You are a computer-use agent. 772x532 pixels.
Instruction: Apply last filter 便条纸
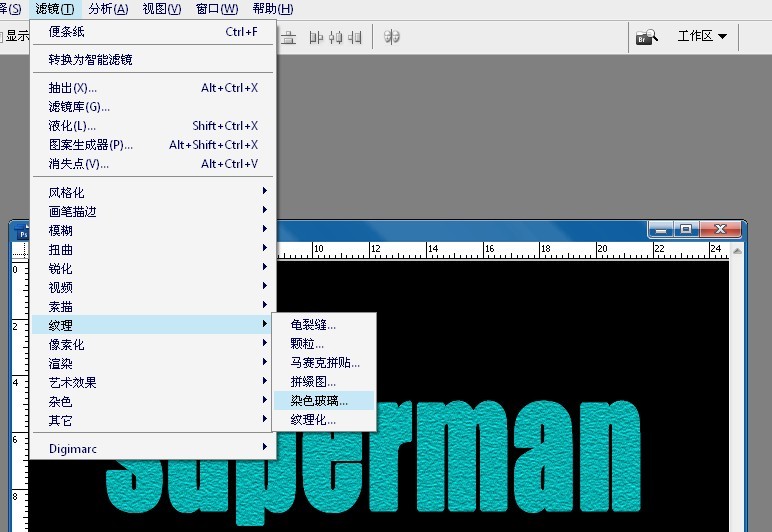(x=153, y=32)
